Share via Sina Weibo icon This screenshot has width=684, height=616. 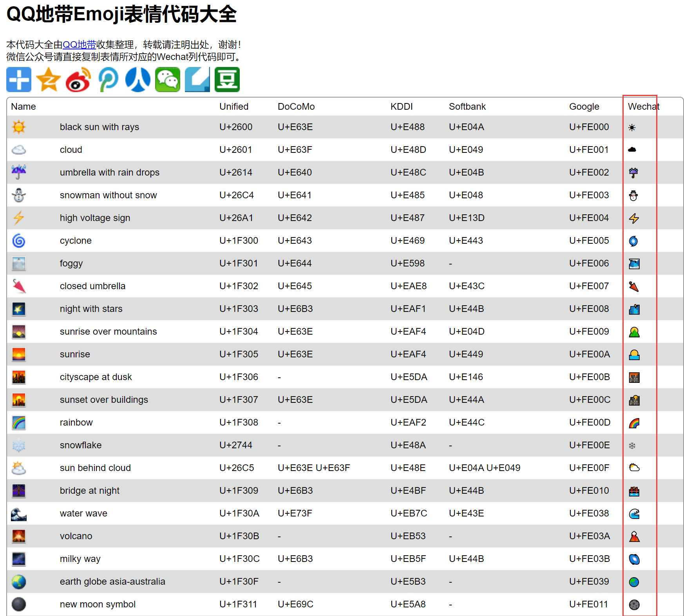pyautogui.click(x=78, y=80)
